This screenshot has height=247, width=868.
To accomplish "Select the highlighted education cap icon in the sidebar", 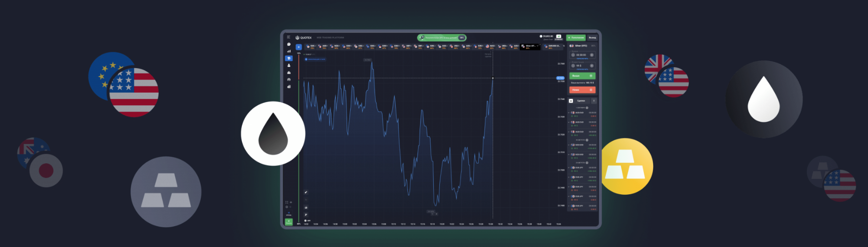I will 289,58.
